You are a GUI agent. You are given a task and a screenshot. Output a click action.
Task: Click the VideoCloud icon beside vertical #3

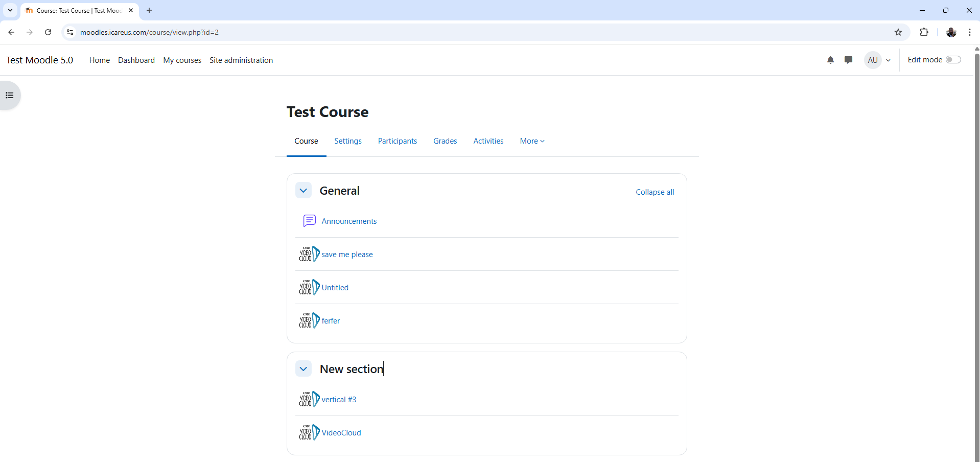(x=309, y=399)
